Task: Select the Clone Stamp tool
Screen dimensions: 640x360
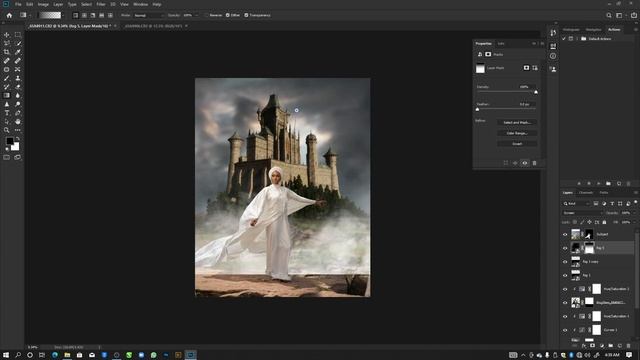Action: pos(18,78)
